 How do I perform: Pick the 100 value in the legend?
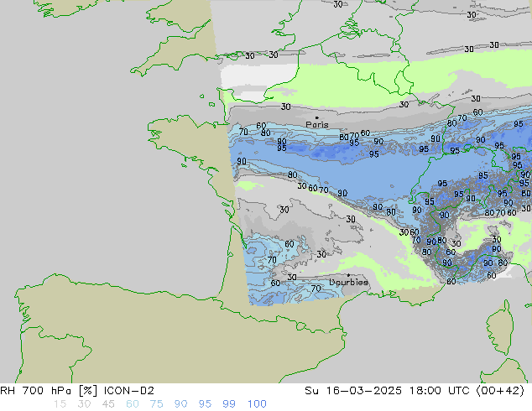[x=257, y=404]
